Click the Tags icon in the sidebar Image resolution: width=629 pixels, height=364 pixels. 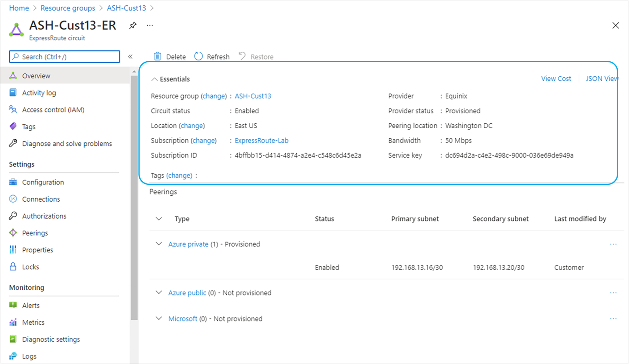13,126
